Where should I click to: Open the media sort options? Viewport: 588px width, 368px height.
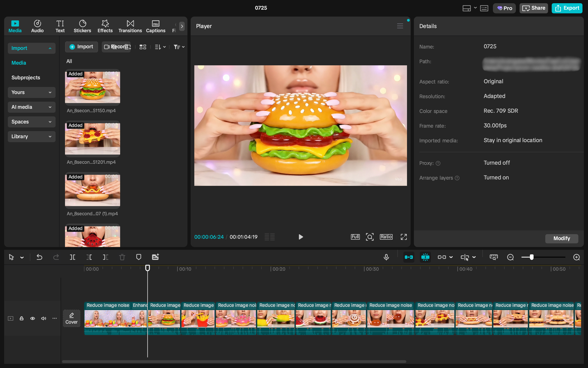pyautogui.click(x=160, y=47)
